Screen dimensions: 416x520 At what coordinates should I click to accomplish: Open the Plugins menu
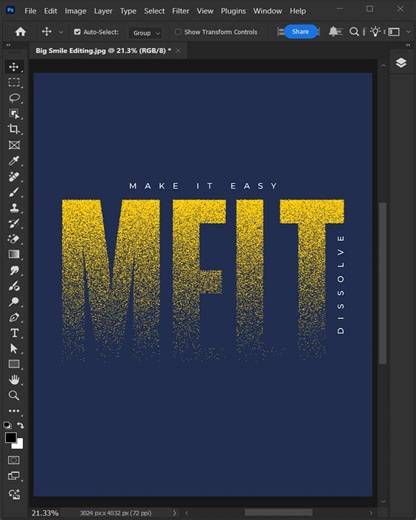click(x=233, y=11)
